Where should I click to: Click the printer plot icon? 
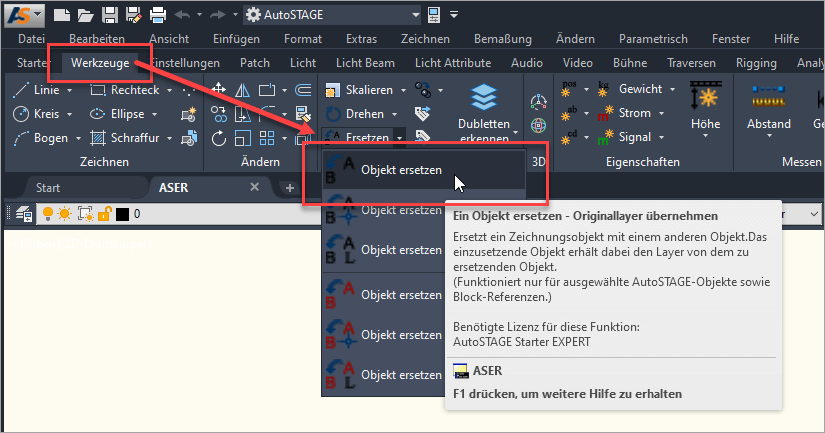[x=158, y=15]
